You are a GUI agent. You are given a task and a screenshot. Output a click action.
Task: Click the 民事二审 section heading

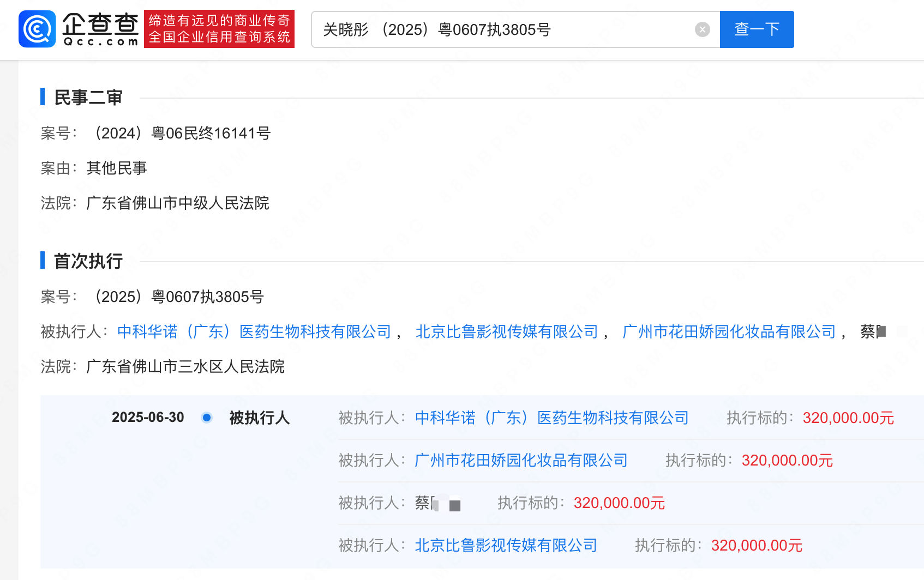(88, 98)
